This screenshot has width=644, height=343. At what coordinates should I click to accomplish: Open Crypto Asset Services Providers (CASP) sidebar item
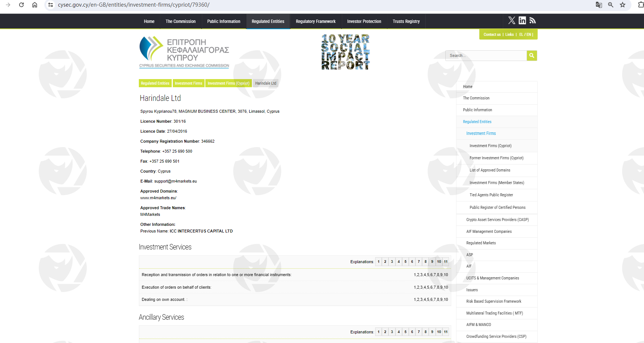click(x=497, y=220)
